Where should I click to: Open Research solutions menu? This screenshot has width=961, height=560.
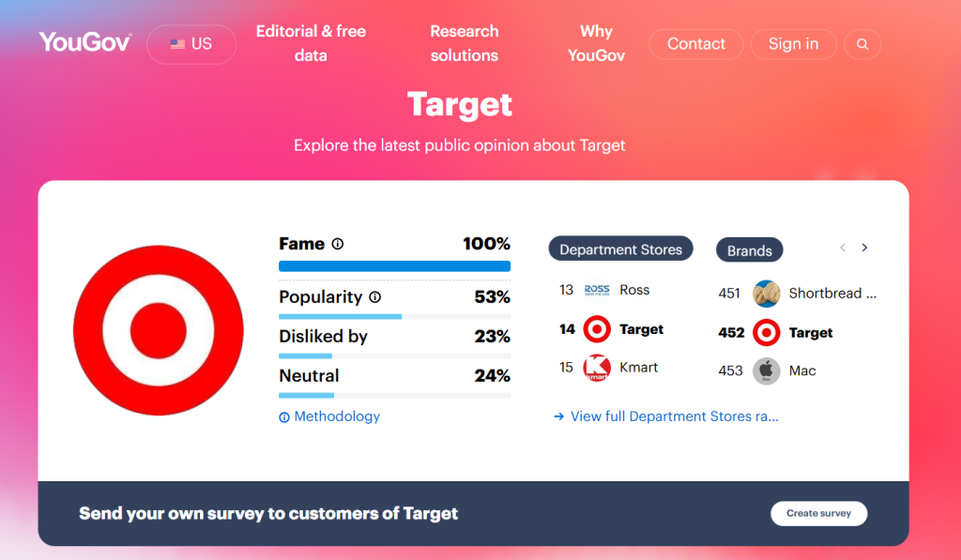coord(465,43)
